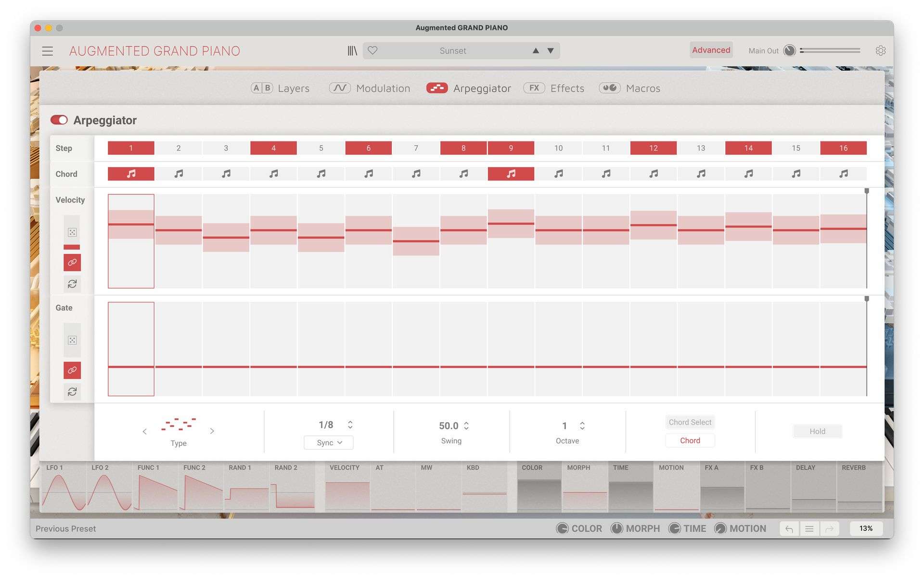This screenshot has height=579, width=924.
Task: Switch to the Modulation tab
Action: 370,88
